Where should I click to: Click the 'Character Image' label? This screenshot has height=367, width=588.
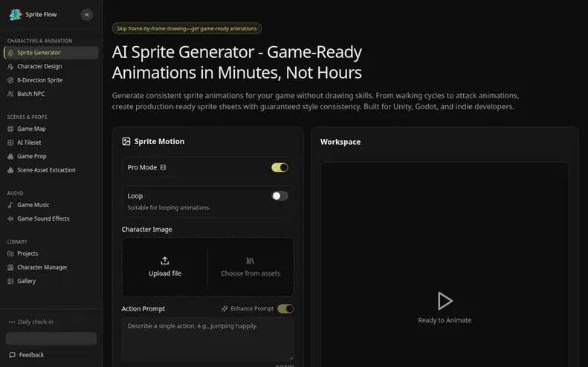[x=147, y=230]
